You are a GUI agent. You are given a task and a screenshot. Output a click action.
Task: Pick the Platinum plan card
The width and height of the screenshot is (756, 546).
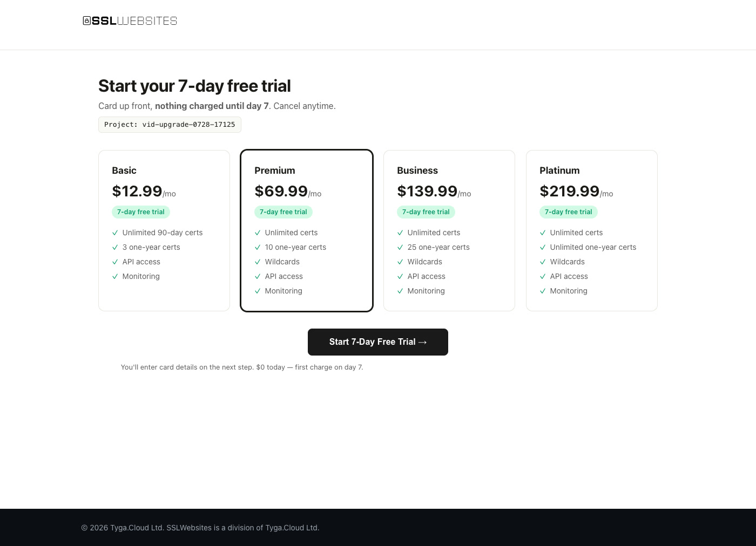pos(592,230)
